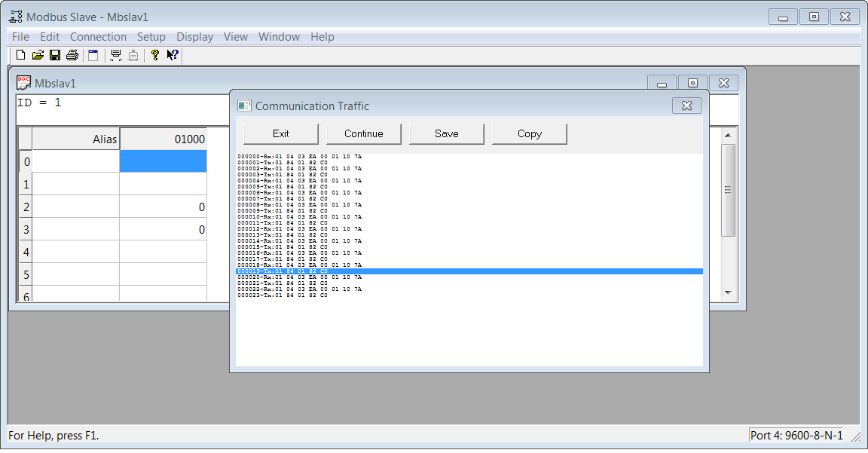Viewport: 868px width, 453px height.
Task: Click the Continue button
Action: (364, 133)
